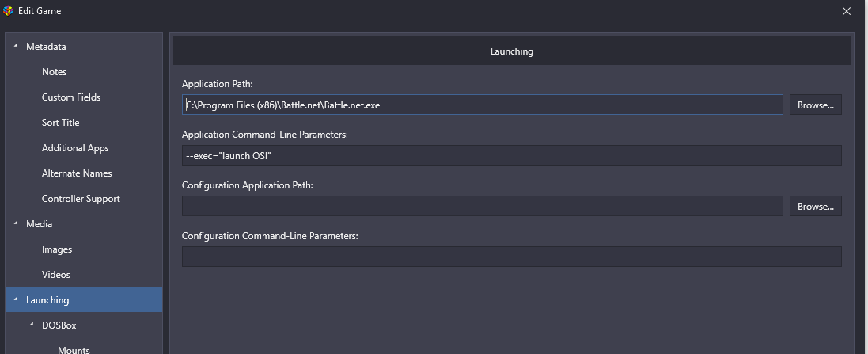This screenshot has height=354, width=868.
Task: Click the Application Command-Line Parameters field
Action: pyautogui.click(x=511, y=156)
